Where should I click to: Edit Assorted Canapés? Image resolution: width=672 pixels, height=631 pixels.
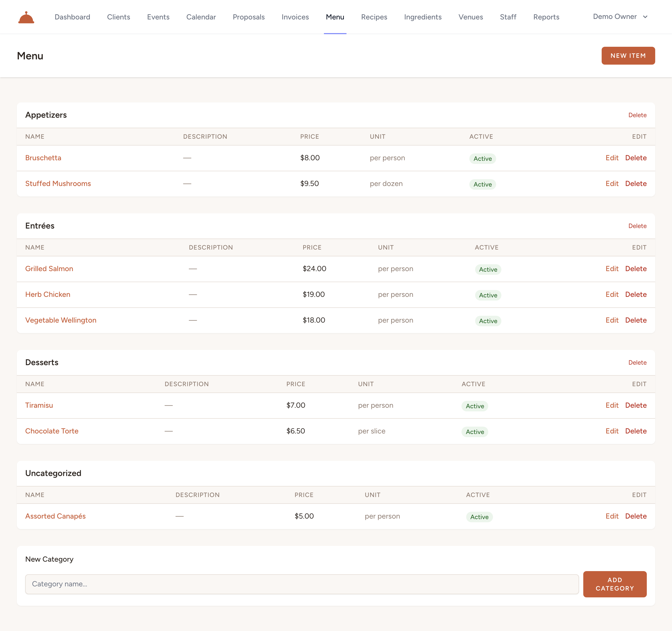(x=612, y=516)
